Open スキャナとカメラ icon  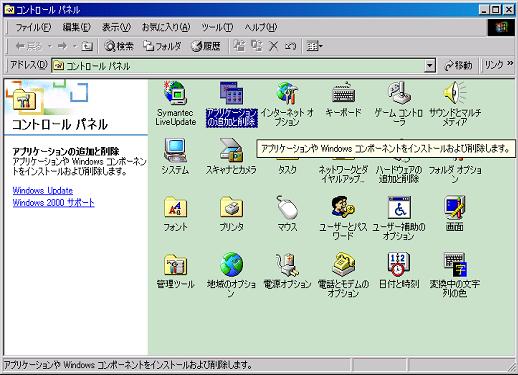coord(231,150)
